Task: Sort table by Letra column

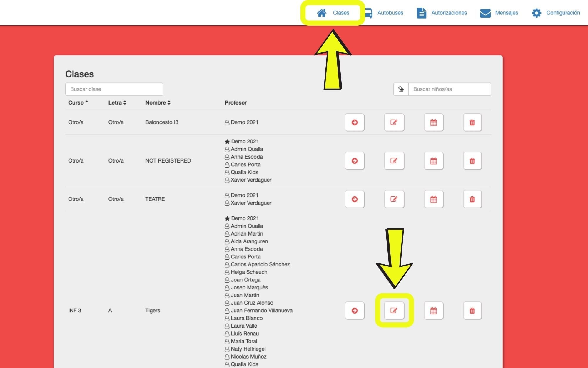Action: point(117,102)
